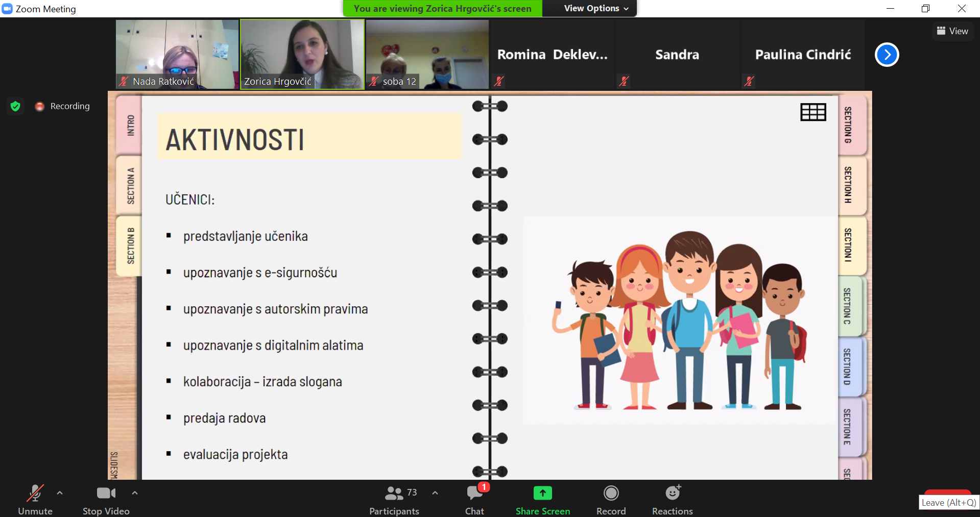
Task: Click 'kolaboracija – izrada slogana' bullet
Action: pyautogui.click(x=262, y=382)
